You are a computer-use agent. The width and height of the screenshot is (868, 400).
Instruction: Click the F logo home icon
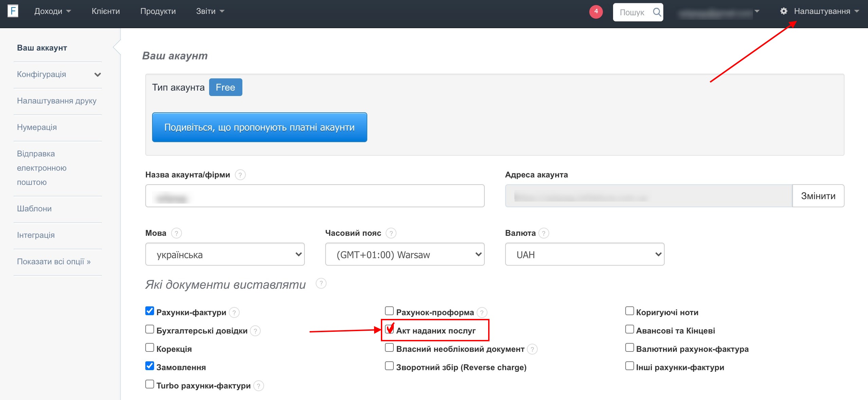[13, 11]
